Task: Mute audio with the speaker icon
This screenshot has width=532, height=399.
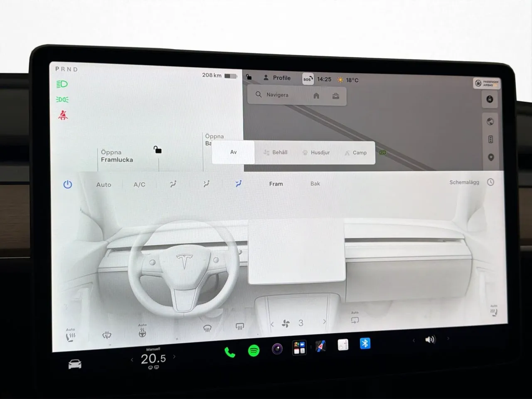Action: click(x=430, y=340)
